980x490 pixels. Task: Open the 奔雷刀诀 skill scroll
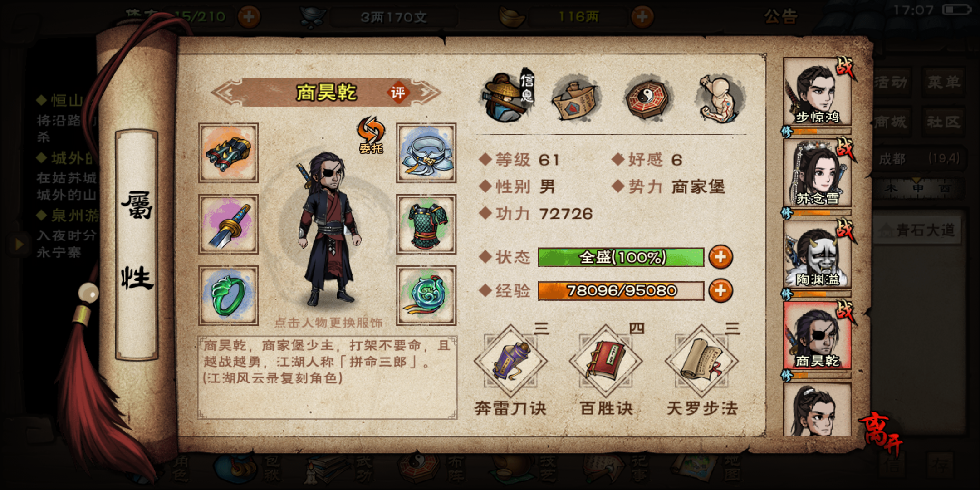tap(511, 361)
